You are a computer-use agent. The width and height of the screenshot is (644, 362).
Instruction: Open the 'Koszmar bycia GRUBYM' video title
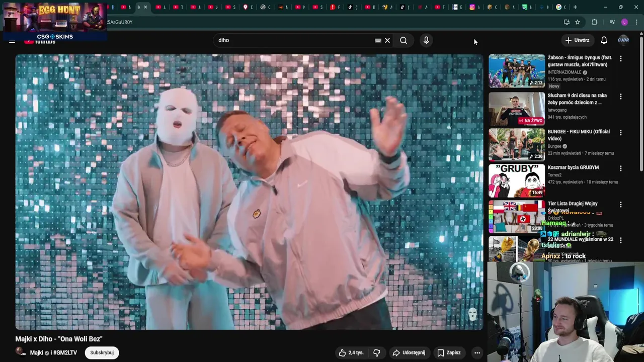[x=573, y=168]
